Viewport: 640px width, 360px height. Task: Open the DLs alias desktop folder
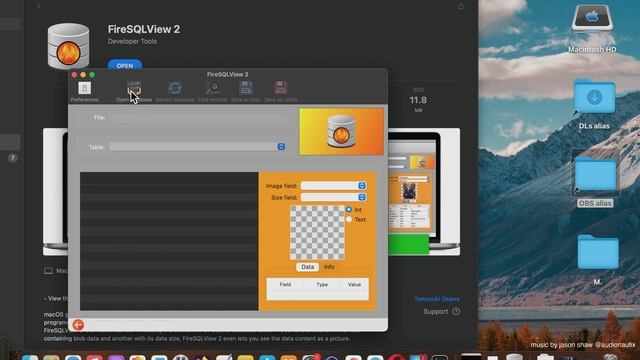594,97
